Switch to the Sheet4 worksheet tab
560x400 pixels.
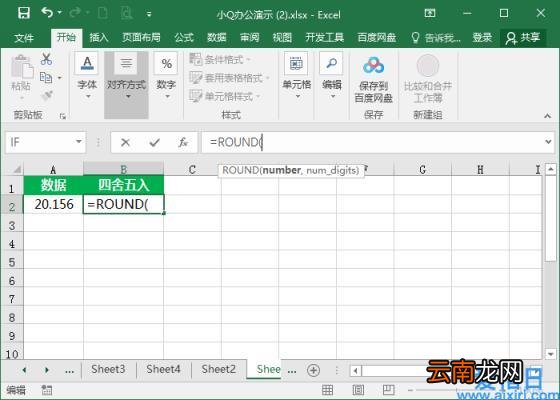click(163, 369)
